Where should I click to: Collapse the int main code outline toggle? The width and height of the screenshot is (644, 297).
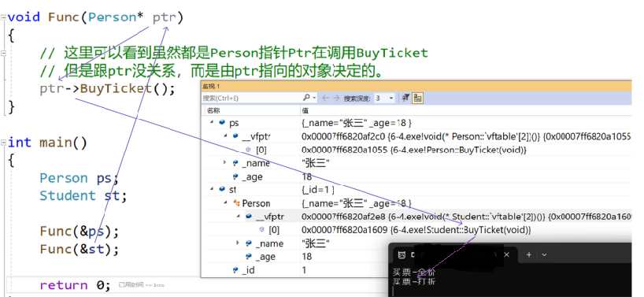3,143
